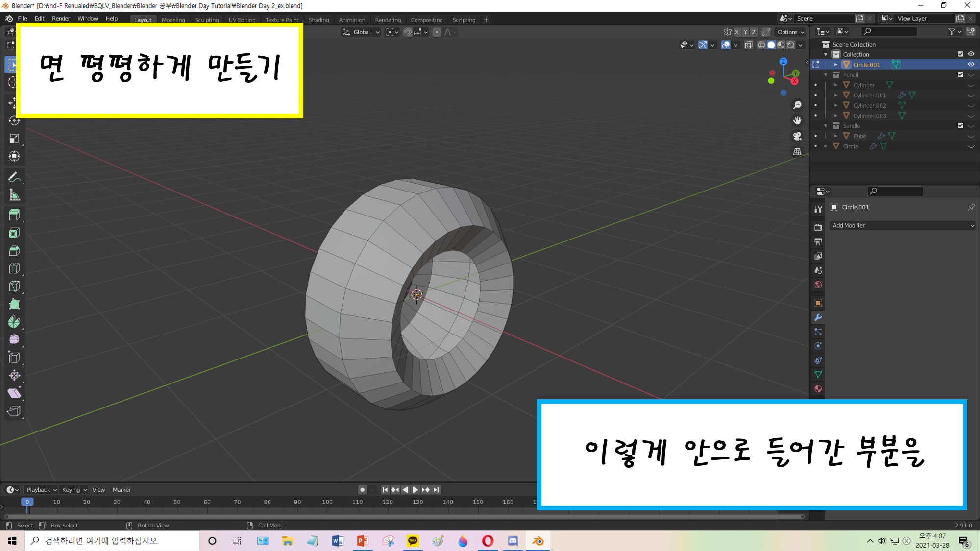This screenshot has width=980, height=551.
Task: Open the Global transform orientation dropdown
Action: tap(362, 32)
